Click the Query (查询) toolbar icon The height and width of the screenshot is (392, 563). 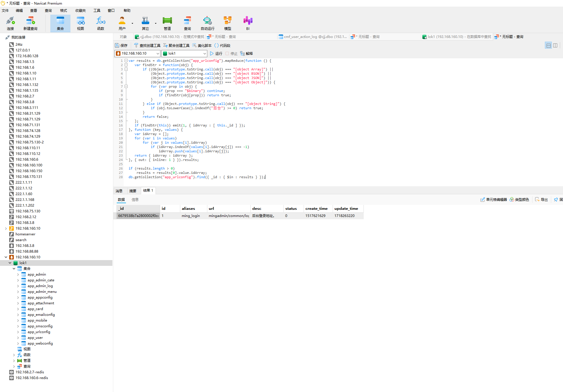coord(187,23)
